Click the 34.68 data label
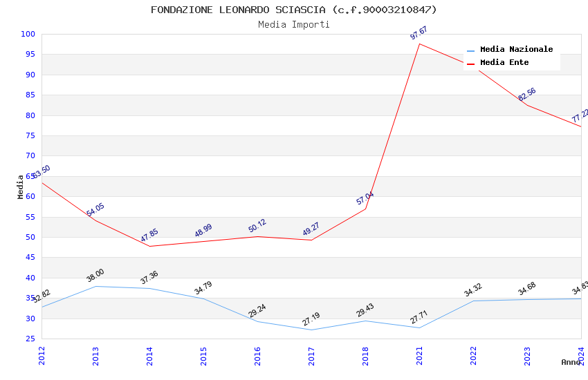This screenshot has height=380, width=588. (x=527, y=289)
